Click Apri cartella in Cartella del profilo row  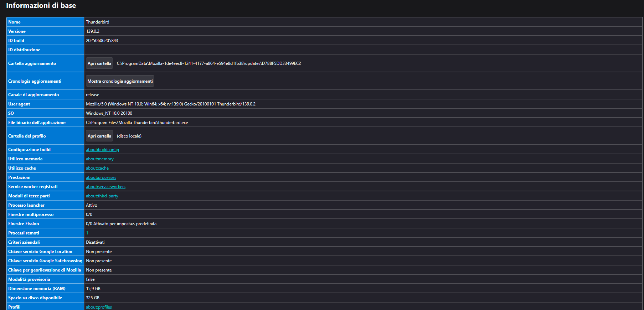pos(99,136)
